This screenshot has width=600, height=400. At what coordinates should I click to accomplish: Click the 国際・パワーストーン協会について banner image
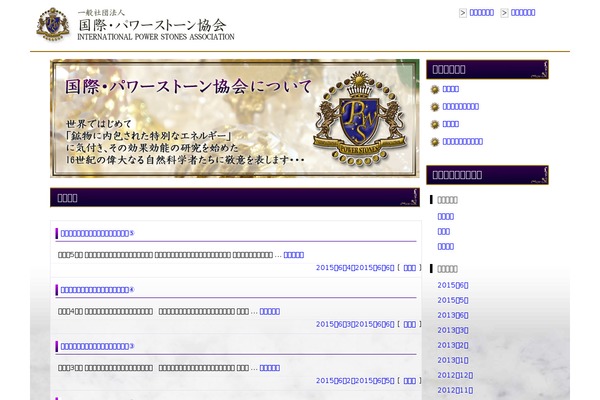point(235,118)
